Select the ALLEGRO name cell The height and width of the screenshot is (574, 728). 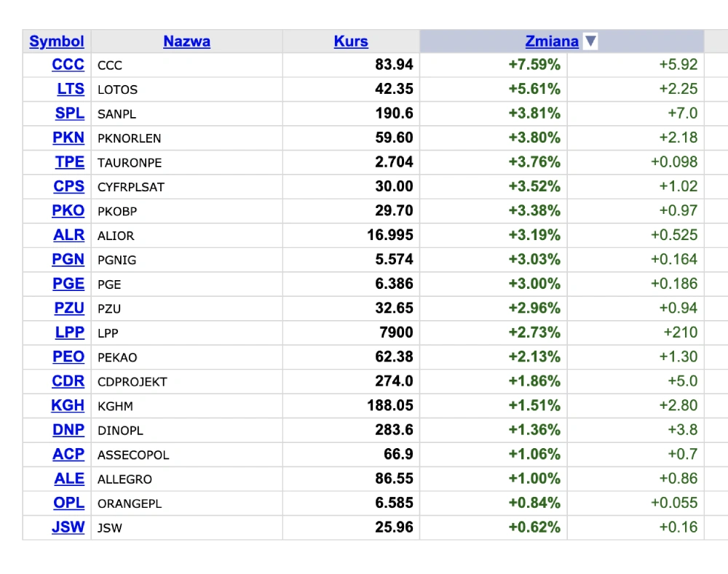[186, 479]
